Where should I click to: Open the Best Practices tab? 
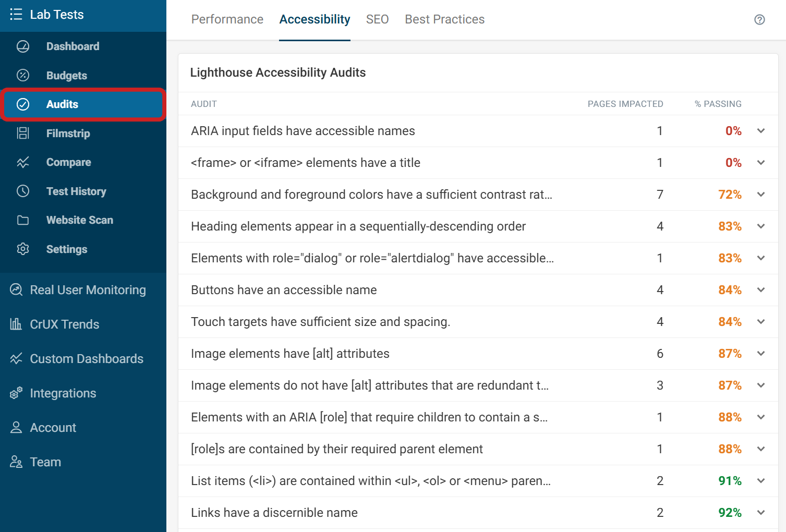pos(444,19)
